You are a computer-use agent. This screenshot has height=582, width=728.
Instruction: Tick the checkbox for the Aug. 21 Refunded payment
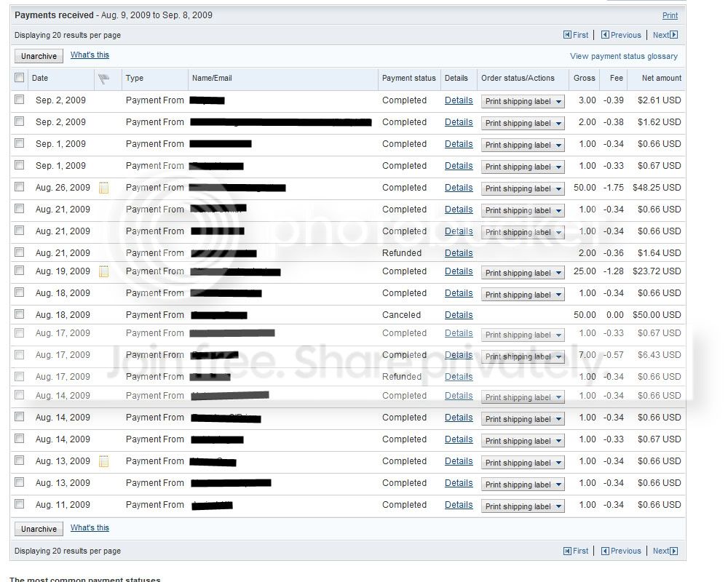[x=19, y=252]
